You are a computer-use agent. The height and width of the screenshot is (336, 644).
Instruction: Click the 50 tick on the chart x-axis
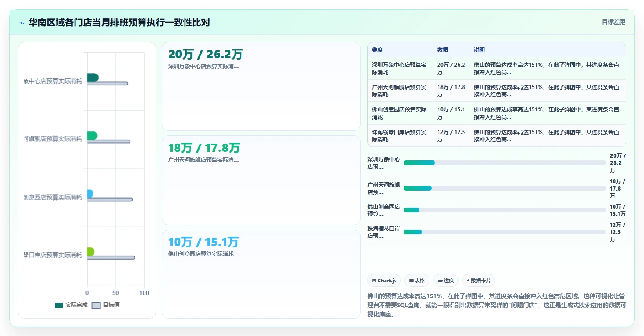point(115,293)
